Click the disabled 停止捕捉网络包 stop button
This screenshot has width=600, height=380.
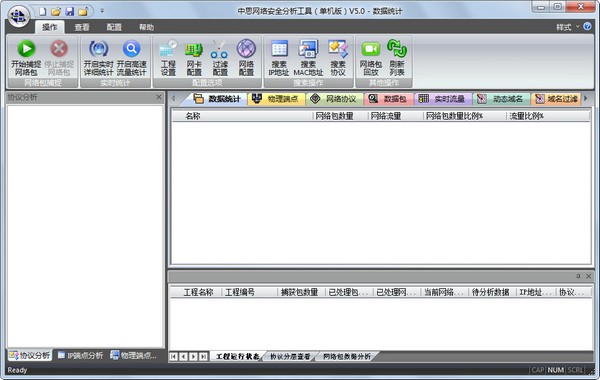point(59,58)
